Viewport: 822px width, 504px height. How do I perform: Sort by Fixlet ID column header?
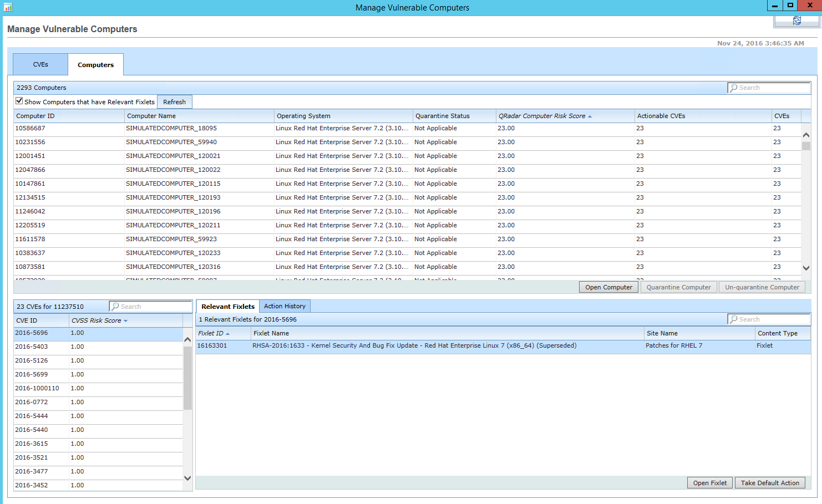click(x=211, y=333)
